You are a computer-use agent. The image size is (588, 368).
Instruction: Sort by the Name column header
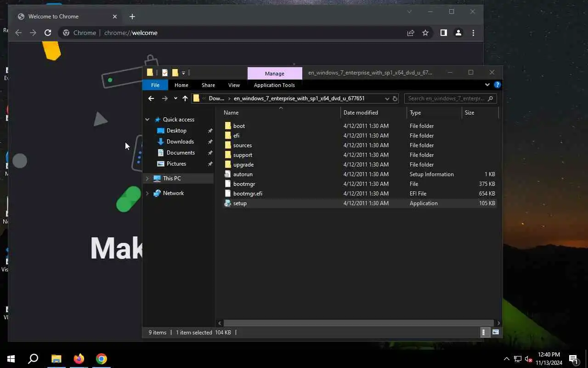[281, 113]
